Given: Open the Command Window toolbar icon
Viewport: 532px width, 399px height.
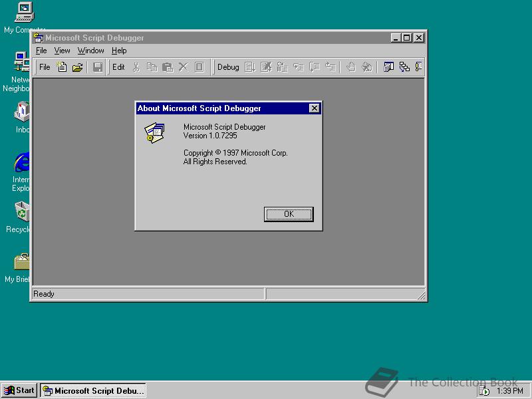Looking at the screenshot, I should click(420, 67).
